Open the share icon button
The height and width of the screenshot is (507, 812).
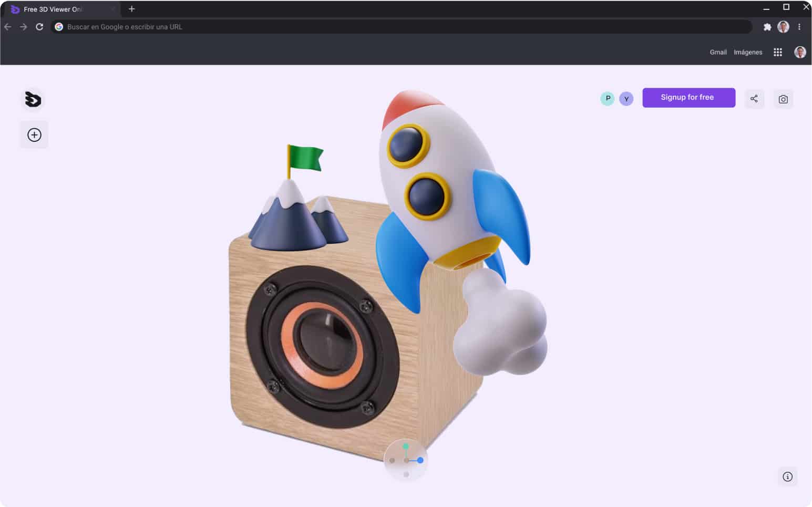(754, 99)
